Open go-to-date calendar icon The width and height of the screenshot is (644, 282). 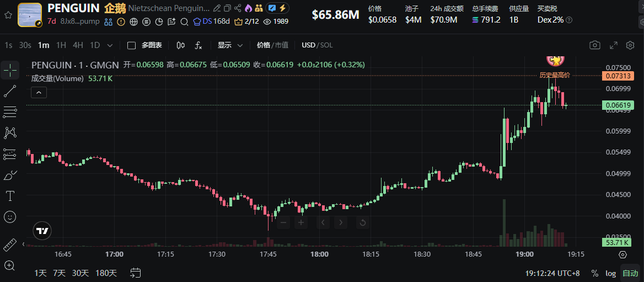point(136,273)
